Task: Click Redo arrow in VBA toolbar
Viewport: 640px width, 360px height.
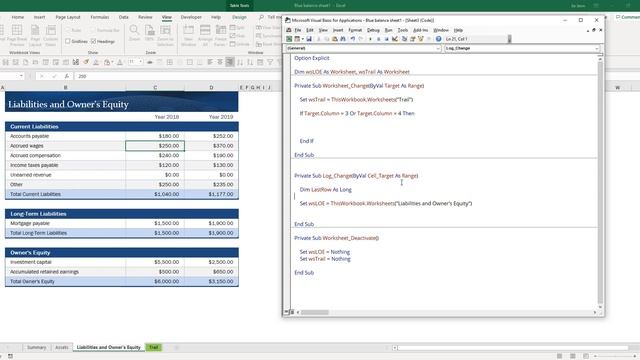Action: (x=360, y=39)
